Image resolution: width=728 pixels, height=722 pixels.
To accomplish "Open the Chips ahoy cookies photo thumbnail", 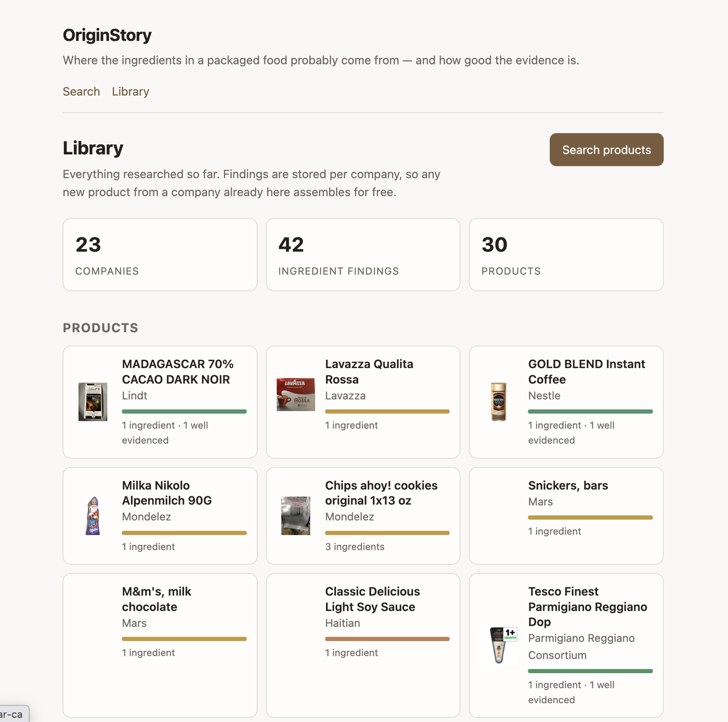I will [296, 516].
